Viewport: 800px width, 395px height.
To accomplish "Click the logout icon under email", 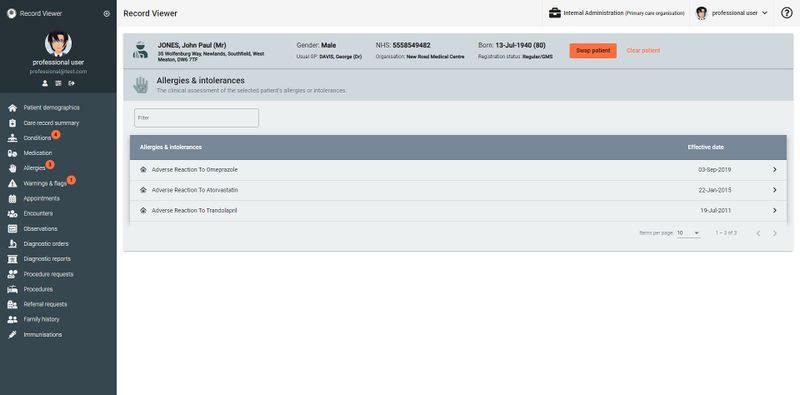I will click(71, 83).
